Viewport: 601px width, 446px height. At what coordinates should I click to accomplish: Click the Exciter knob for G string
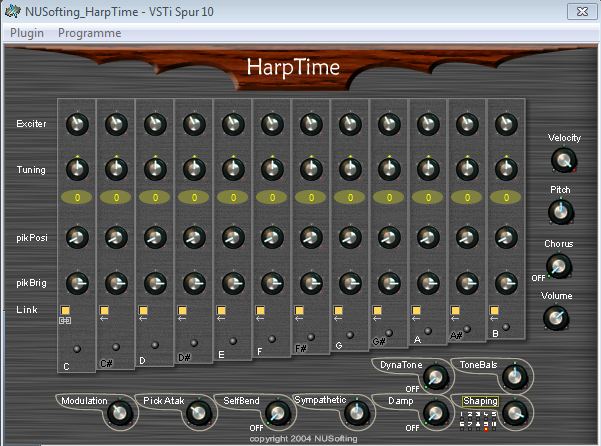[350, 124]
